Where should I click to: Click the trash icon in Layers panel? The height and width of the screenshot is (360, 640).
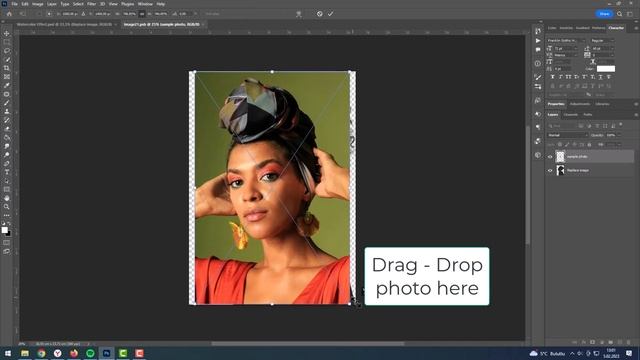tap(629, 342)
